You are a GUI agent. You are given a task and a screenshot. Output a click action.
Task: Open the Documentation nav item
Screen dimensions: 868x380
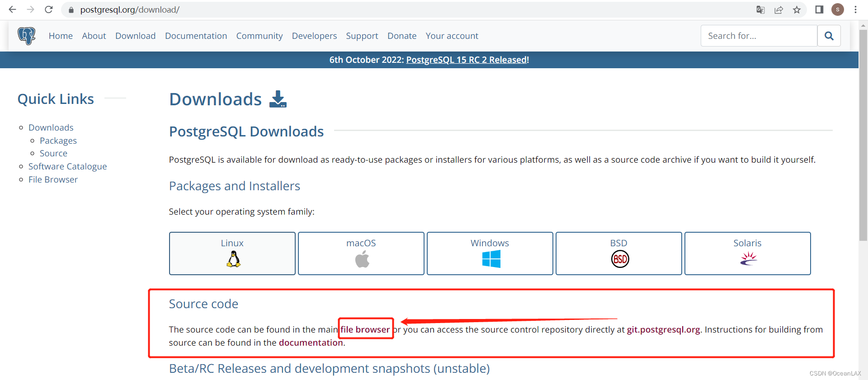click(196, 36)
